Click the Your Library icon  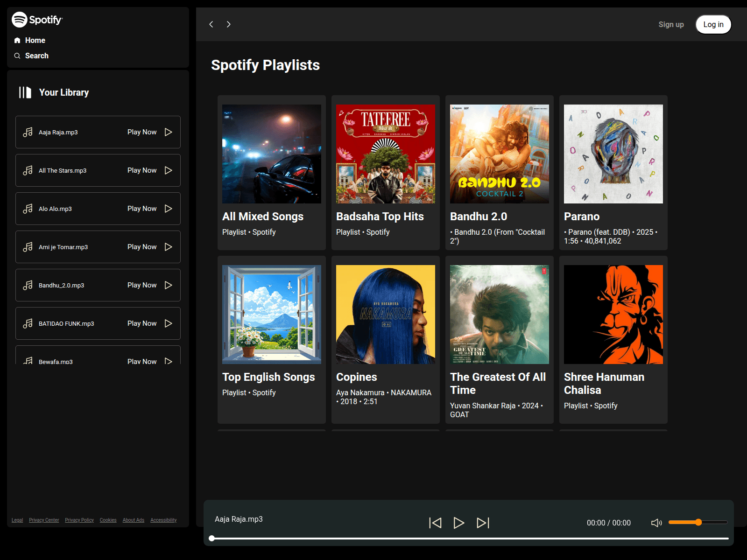coord(25,92)
